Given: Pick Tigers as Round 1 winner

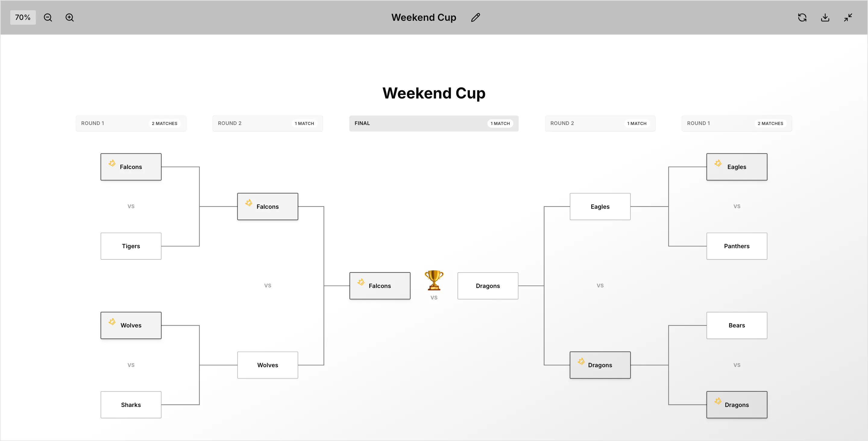Looking at the screenshot, I should click(x=131, y=246).
